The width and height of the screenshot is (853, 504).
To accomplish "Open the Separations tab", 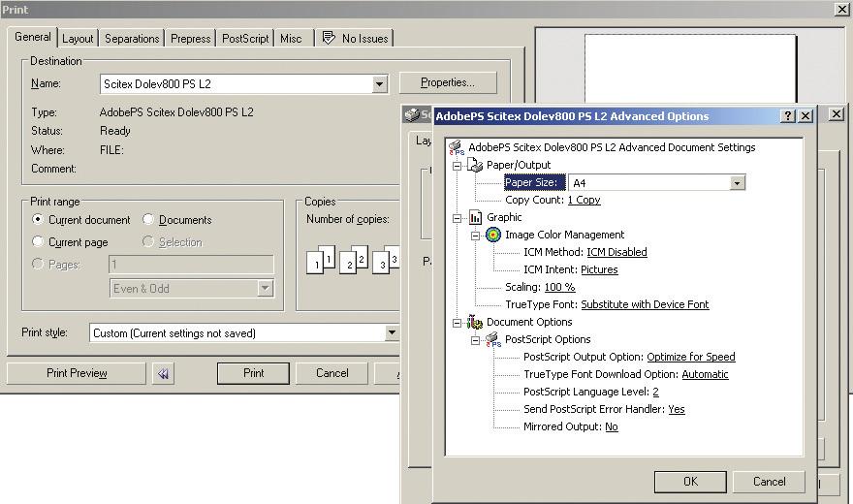I will (x=132, y=39).
